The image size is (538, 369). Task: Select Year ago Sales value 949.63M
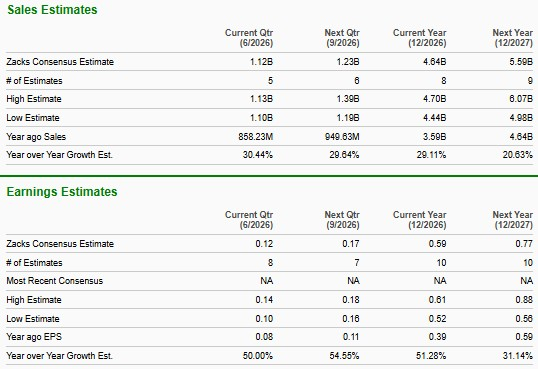click(342, 137)
